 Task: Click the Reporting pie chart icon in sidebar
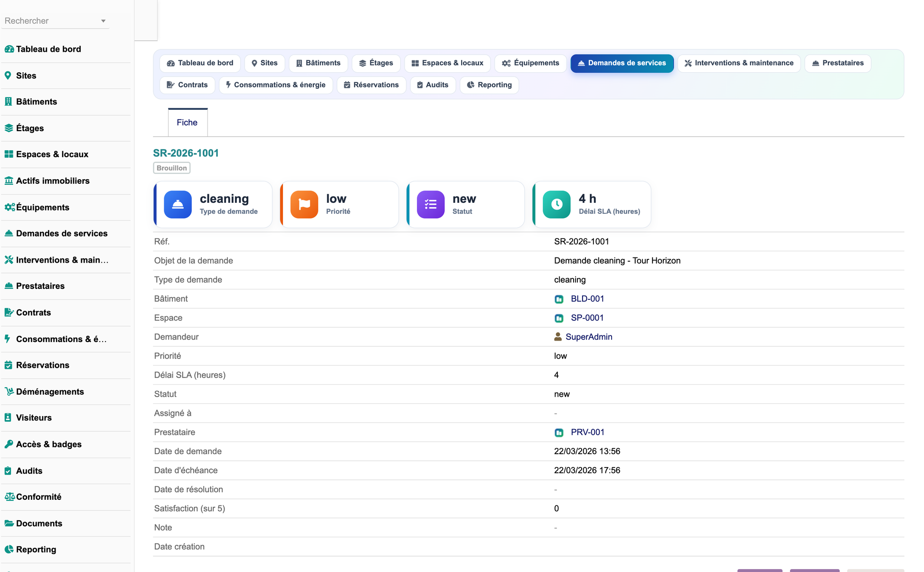point(9,550)
